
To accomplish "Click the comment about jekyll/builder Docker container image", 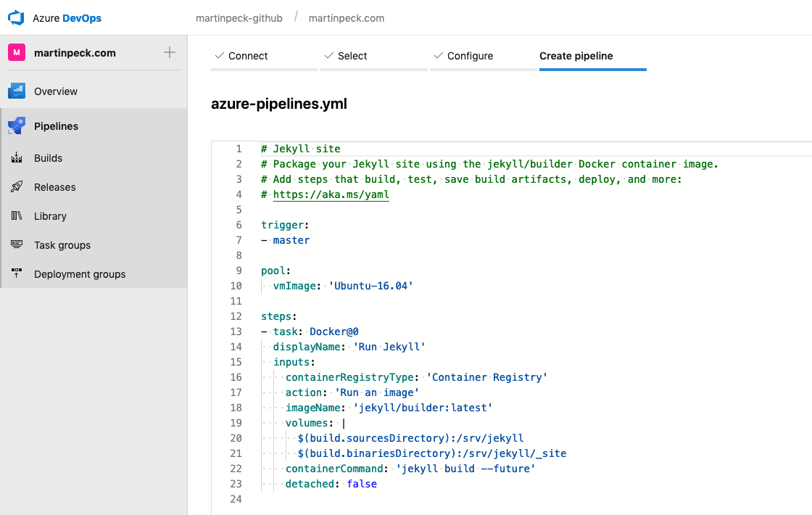I will coord(489,164).
